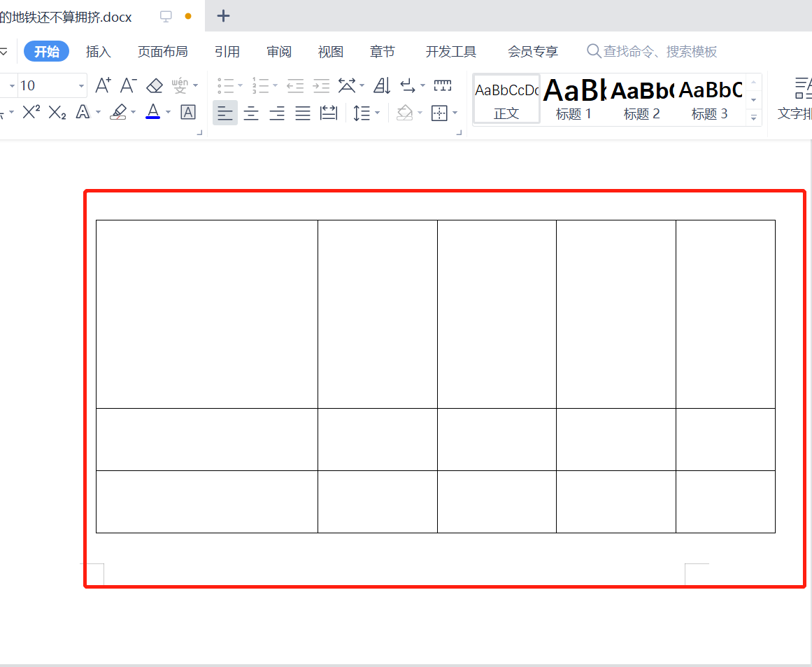Open line spacing options
Image resolution: width=812 pixels, height=667 pixels.
tap(362, 113)
